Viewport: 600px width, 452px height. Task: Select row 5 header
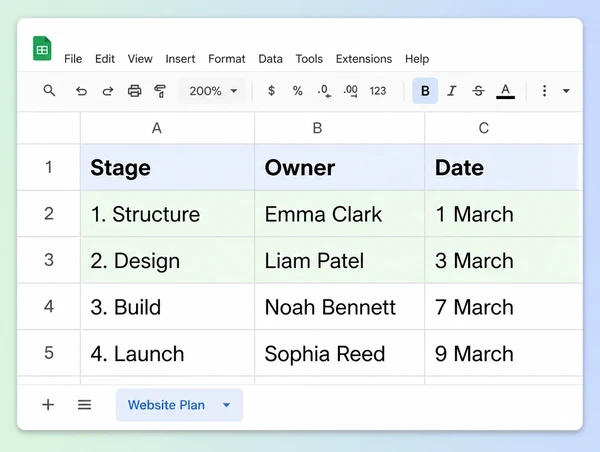(x=49, y=353)
